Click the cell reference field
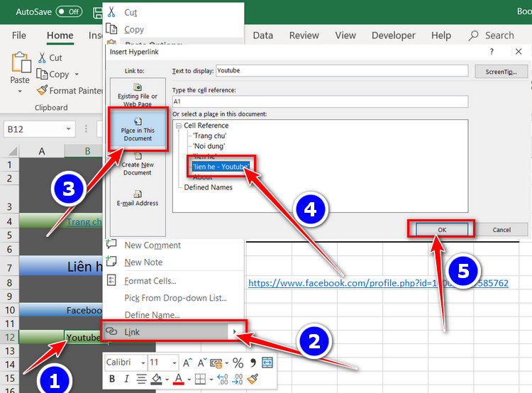Screen dimensions: 532x393 (320, 101)
